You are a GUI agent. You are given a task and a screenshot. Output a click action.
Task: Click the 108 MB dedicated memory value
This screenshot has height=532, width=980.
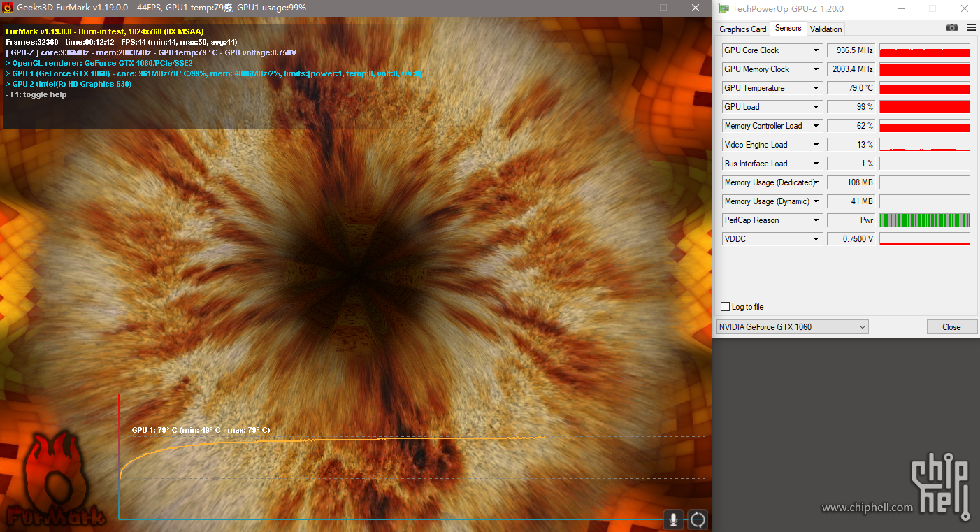tap(851, 182)
